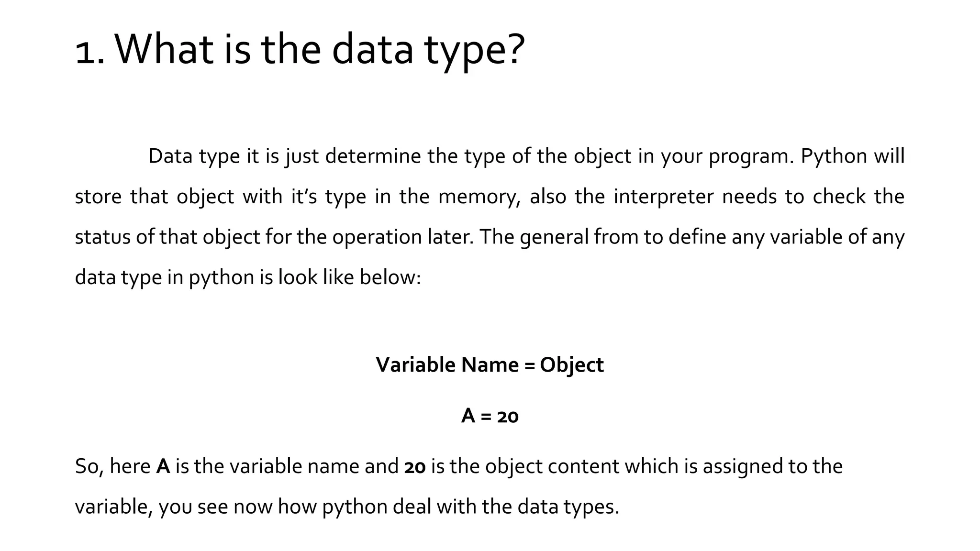Click the bold 'A = 20' example line

pyautogui.click(x=490, y=416)
